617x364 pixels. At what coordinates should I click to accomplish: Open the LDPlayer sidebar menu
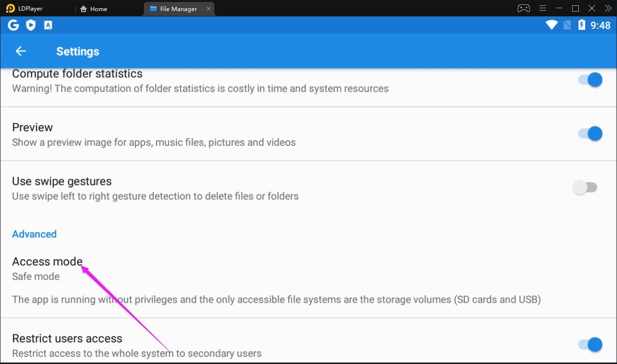click(542, 8)
